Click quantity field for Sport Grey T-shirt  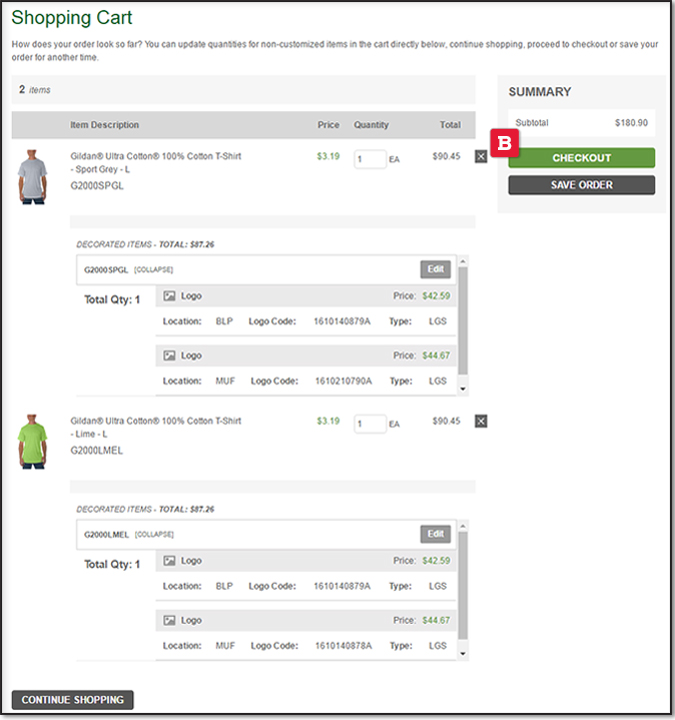pos(369,158)
